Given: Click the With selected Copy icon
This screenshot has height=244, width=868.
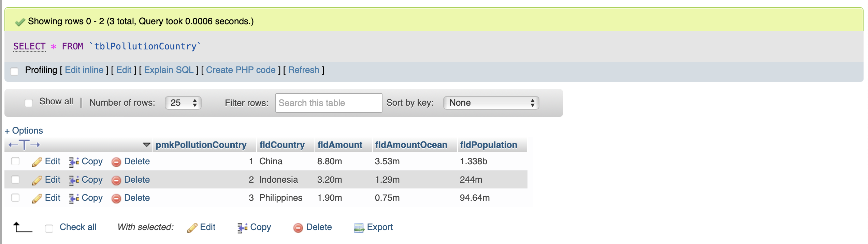Looking at the screenshot, I should [x=242, y=228].
